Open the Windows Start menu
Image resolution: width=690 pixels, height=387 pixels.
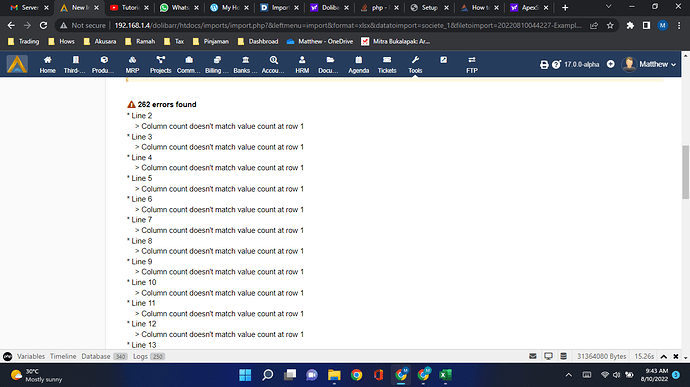pos(245,375)
